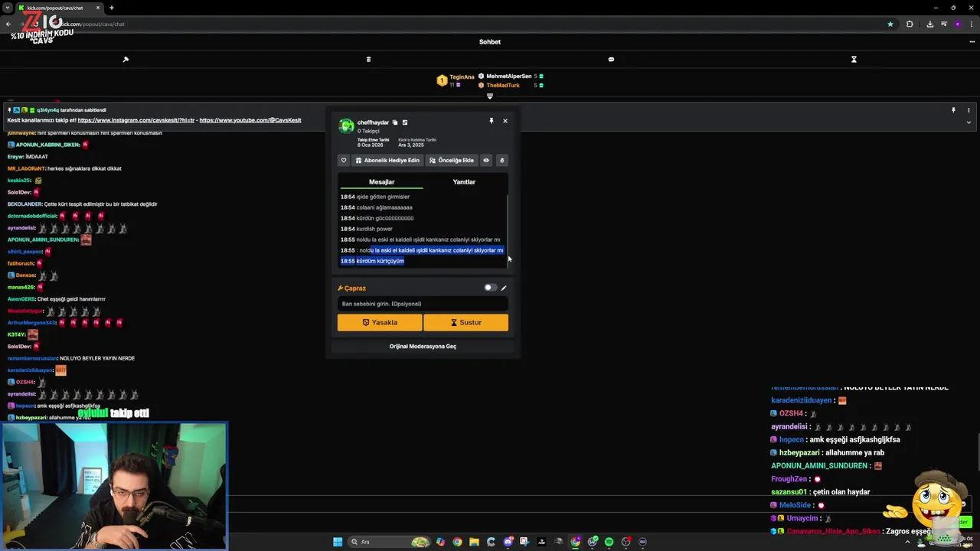Click the cheffhaydar avatar

346,126
